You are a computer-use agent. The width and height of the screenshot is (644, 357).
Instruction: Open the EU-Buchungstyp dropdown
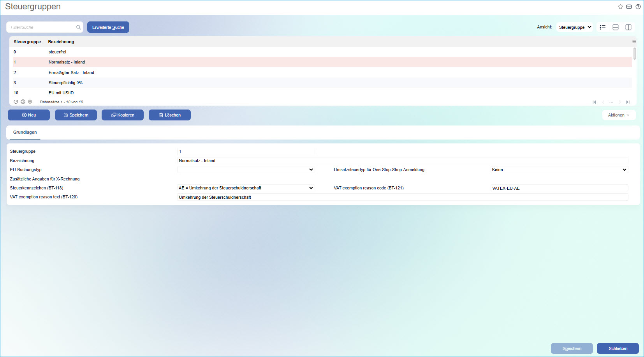click(246, 170)
